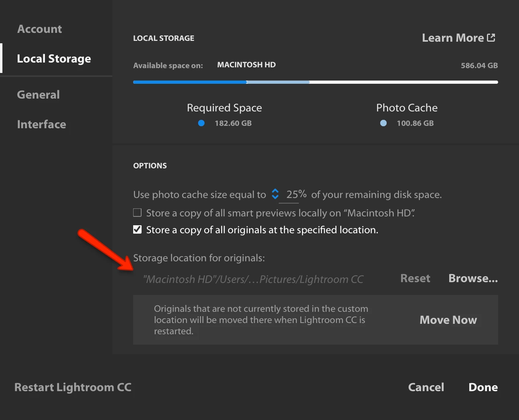Click Reset for originals storage location
This screenshot has width=519, height=420.
tap(415, 278)
